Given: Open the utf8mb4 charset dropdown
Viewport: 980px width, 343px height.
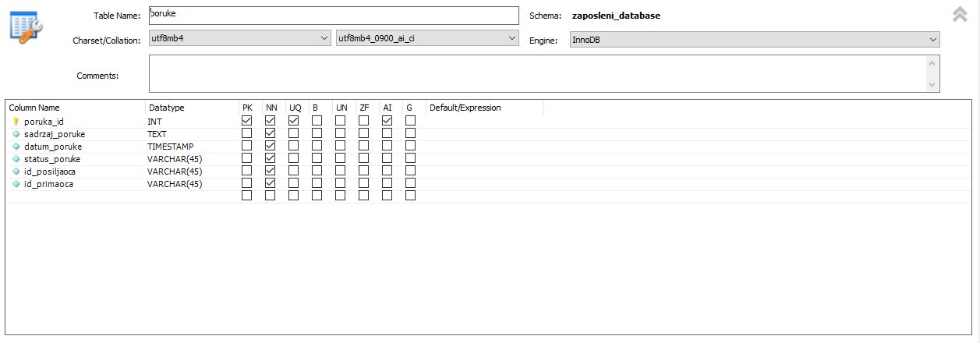Looking at the screenshot, I should (240, 38).
